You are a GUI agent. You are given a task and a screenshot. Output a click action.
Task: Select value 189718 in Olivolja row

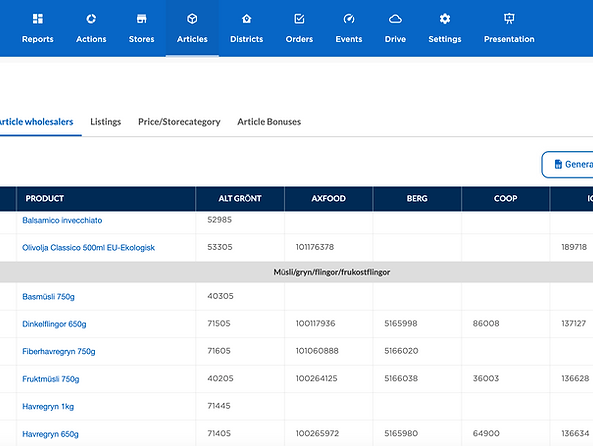click(x=574, y=247)
